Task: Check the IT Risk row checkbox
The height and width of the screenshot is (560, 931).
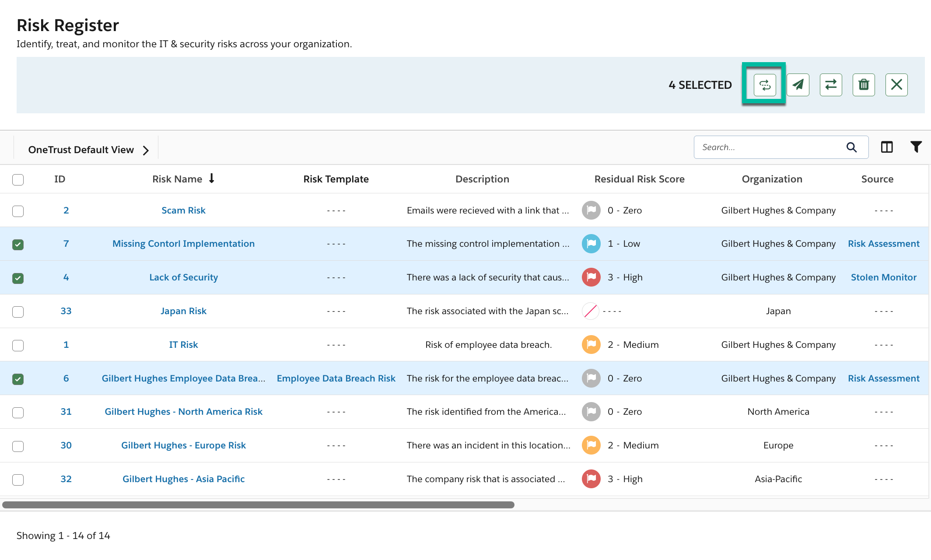Action: [x=18, y=345]
